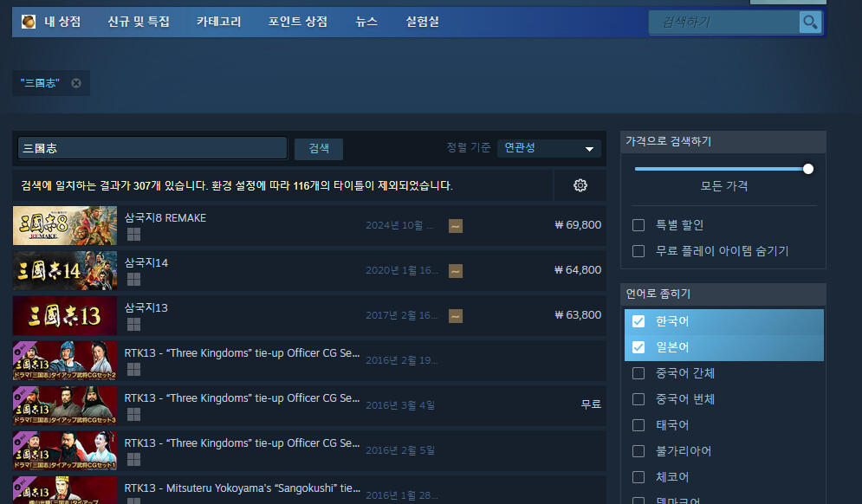
Task: Click the 2016년 3월 4일 release date
Action: click(x=400, y=405)
